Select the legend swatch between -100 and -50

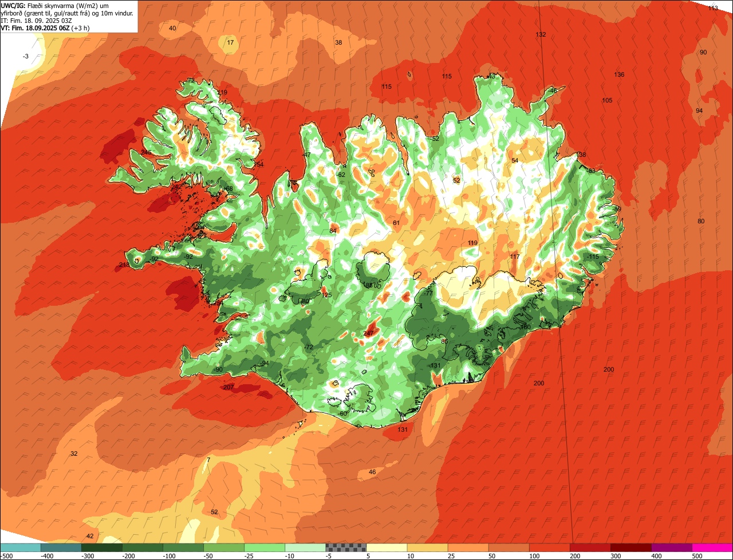pyautogui.click(x=183, y=547)
